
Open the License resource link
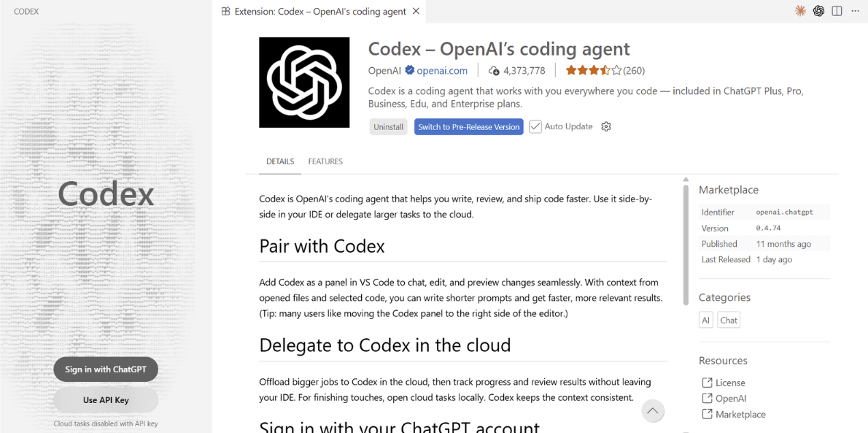729,383
